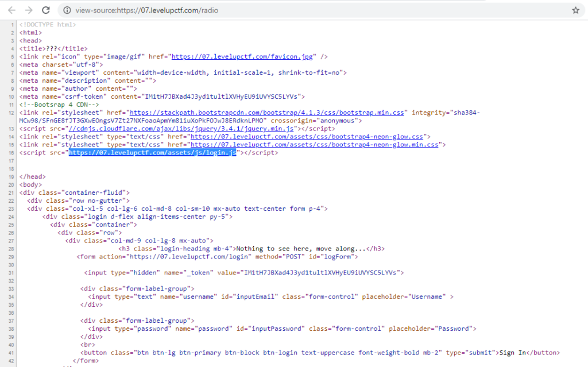
Task: Click the col-xl-5 form div line
Action: 177,208
